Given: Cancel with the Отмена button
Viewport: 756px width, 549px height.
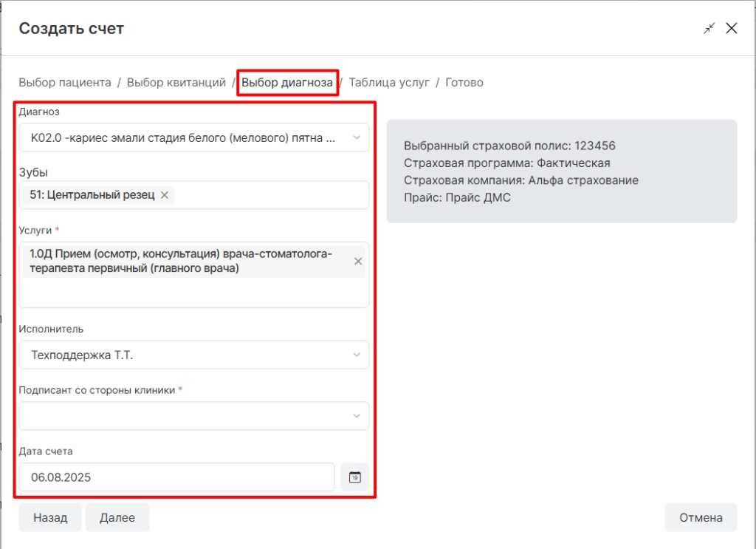Looking at the screenshot, I should [x=701, y=518].
